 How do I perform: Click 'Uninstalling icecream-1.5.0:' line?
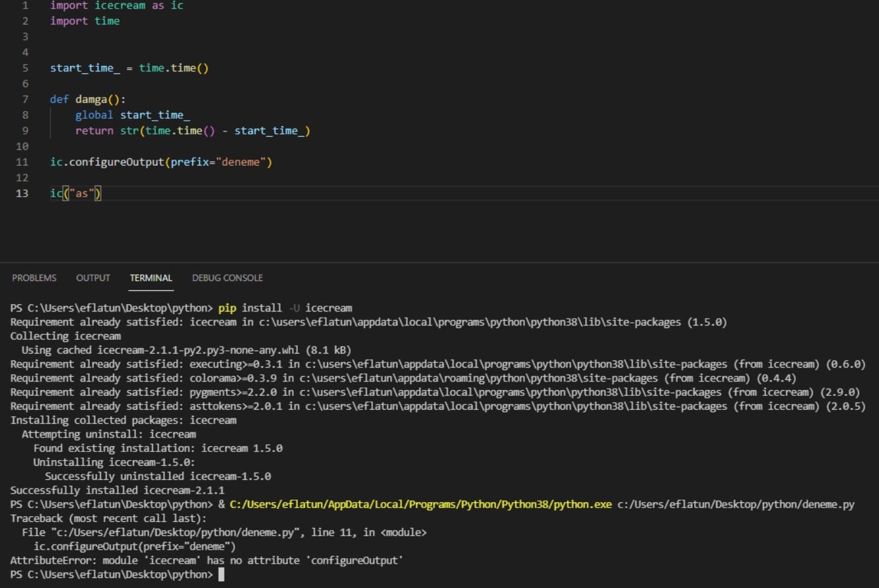tap(114, 462)
